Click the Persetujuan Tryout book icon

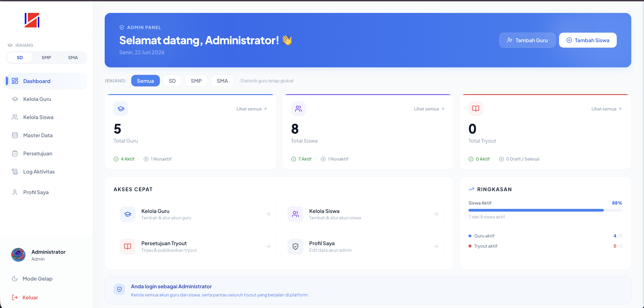pyautogui.click(x=127, y=246)
